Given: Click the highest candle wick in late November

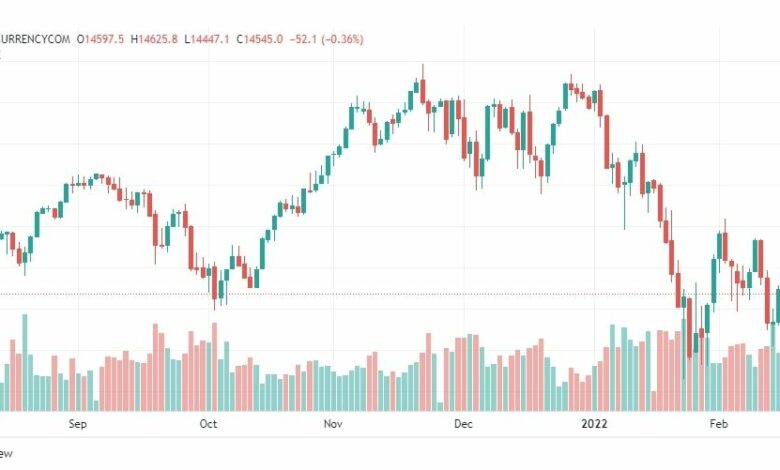Looking at the screenshot, I should pos(423,72).
